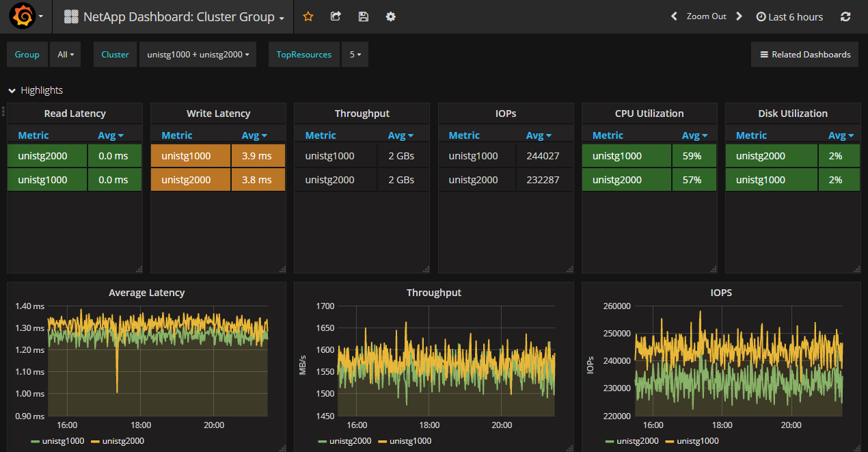
Task: Toggle unistg1000 series in IOPS legend
Action: pos(698,441)
